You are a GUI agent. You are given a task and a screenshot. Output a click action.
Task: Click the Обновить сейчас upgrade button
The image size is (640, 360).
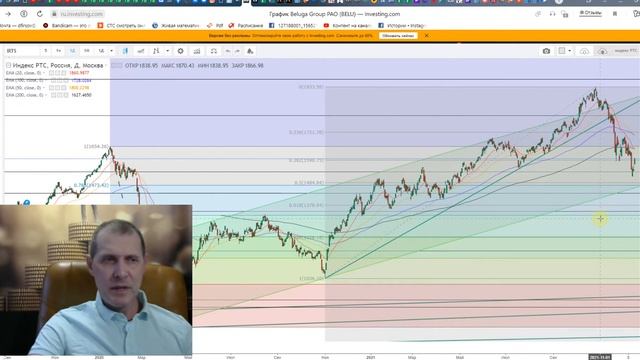coord(398,36)
